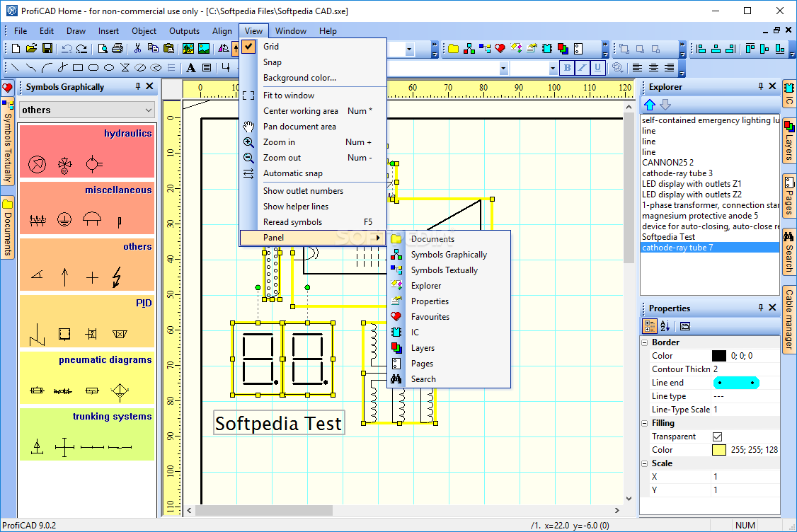The image size is (797, 532).
Task: Click the Cut scissors icon
Action: click(x=137, y=48)
